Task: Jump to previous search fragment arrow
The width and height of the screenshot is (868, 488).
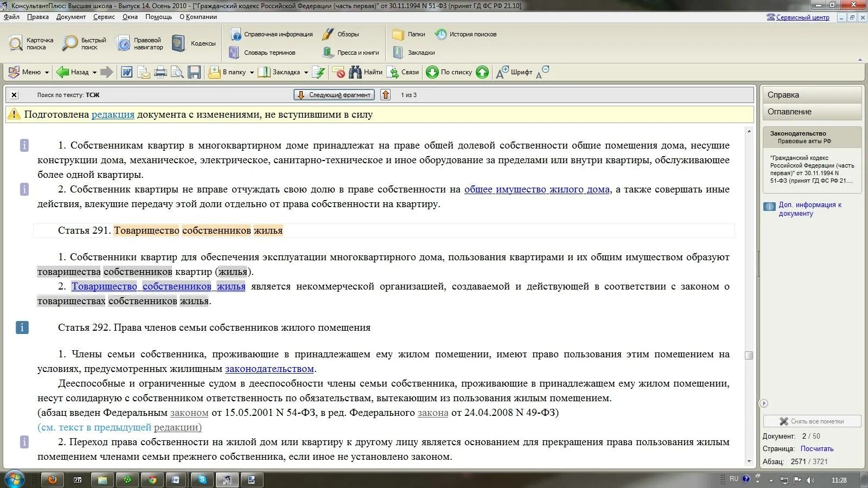Action: (x=386, y=95)
